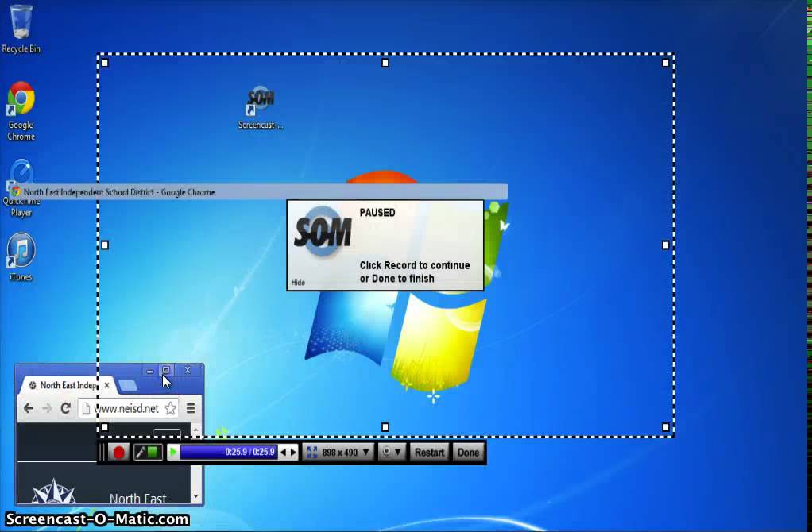
Task: Click the top-center recording frame handle
Action: 385,63
